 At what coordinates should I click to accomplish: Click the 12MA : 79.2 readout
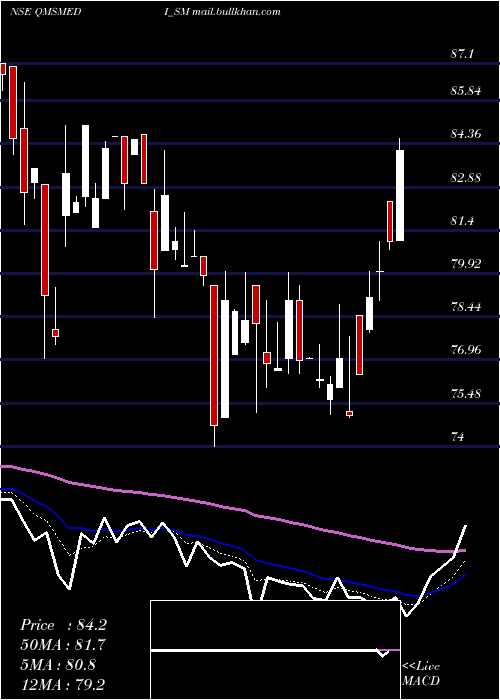(x=63, y=684)
